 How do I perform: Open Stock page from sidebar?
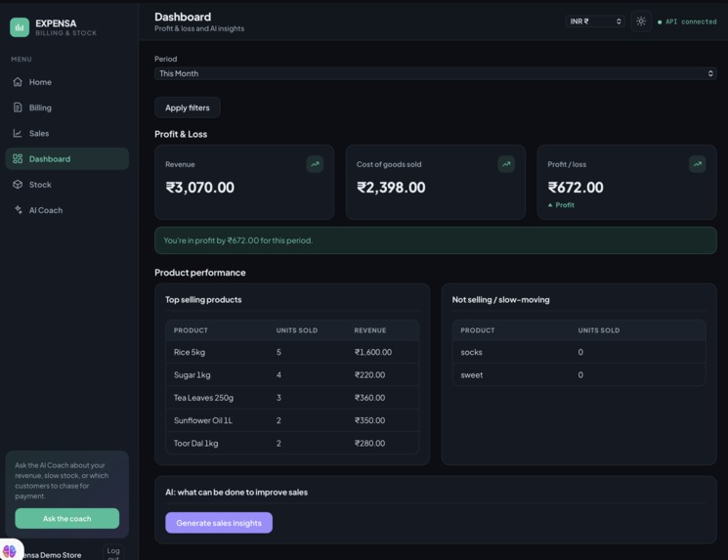click(x=66, y=185)
